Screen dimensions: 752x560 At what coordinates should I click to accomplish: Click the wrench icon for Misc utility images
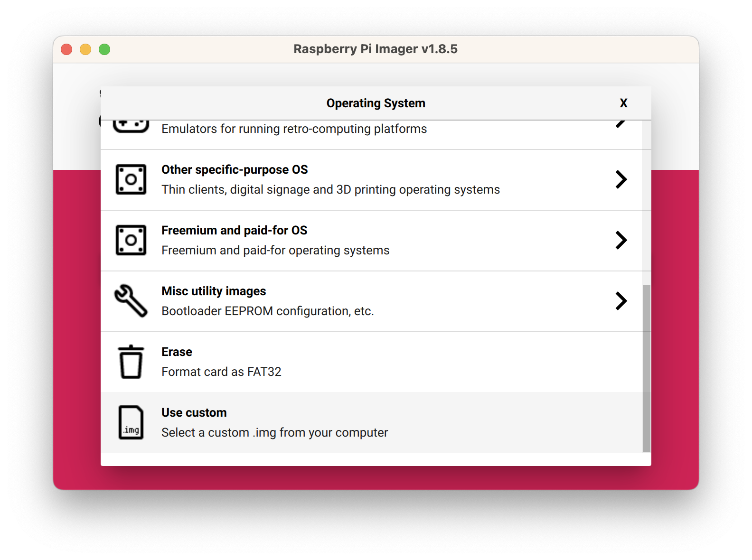point(131,301)
